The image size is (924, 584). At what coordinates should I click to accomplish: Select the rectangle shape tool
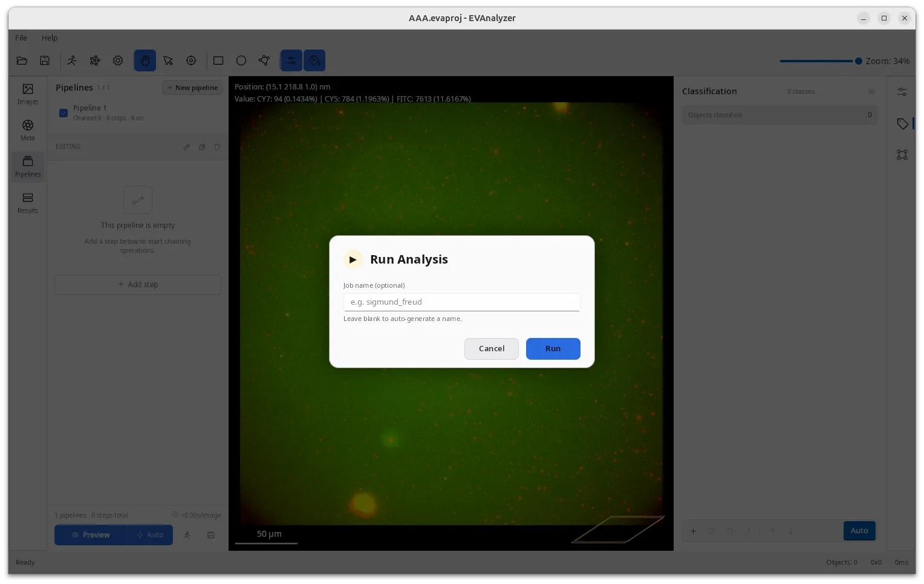click(218, 60)
